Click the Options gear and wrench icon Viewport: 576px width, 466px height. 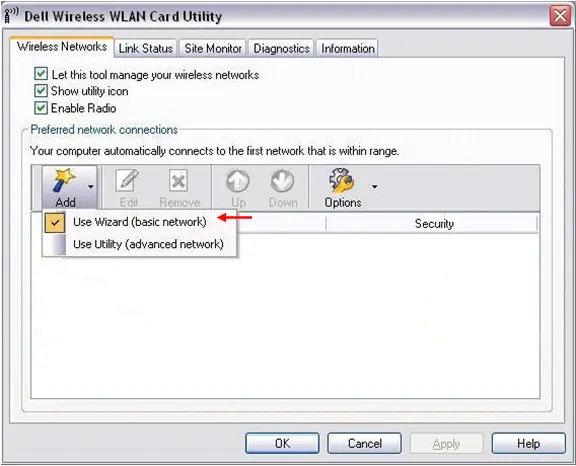(x=341, y=180)
